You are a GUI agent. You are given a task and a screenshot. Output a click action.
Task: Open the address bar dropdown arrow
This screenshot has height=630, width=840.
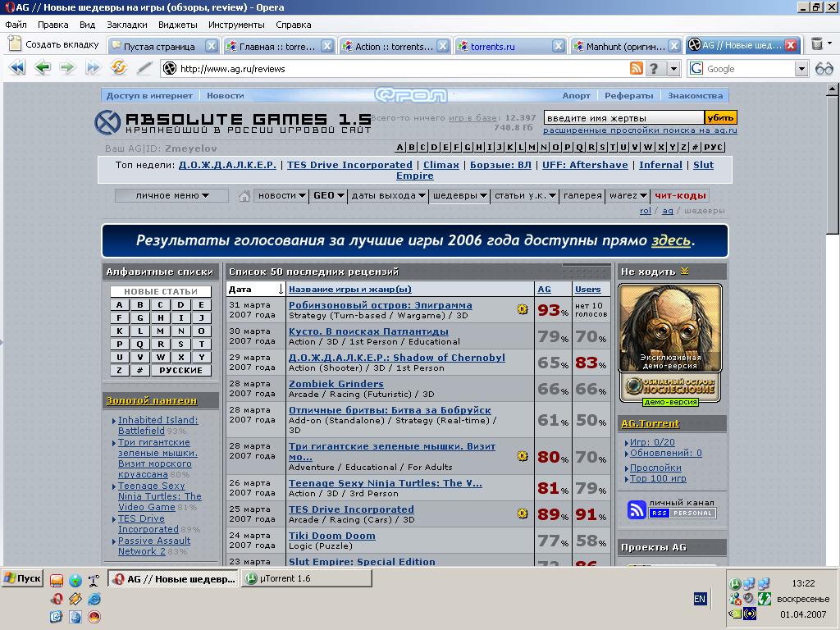673,69
